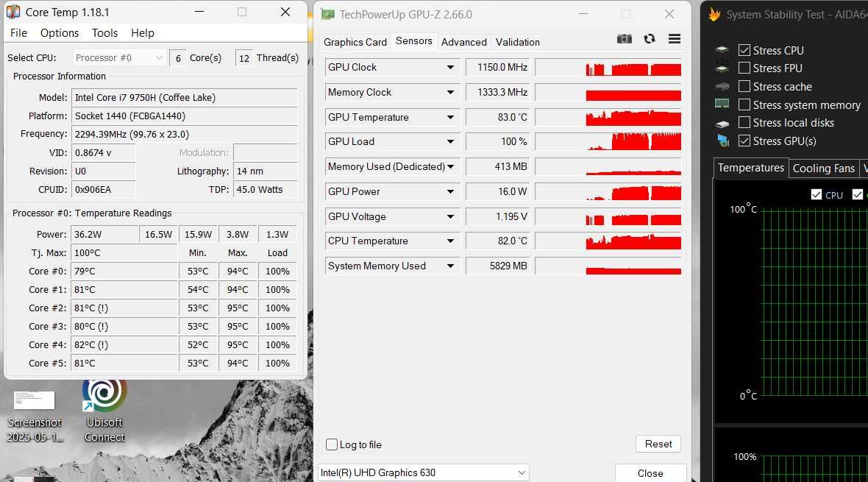868x482 pixels.
Task: Enable Stress local disks checkbox
Action: click(x=744, y=122)
